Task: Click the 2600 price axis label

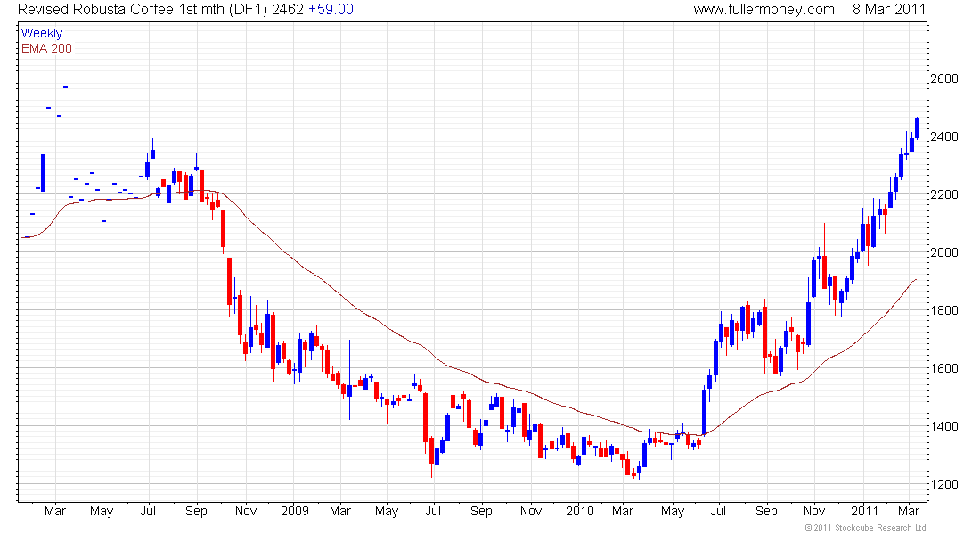Action: pyautogui.click(x=944, y=78)
